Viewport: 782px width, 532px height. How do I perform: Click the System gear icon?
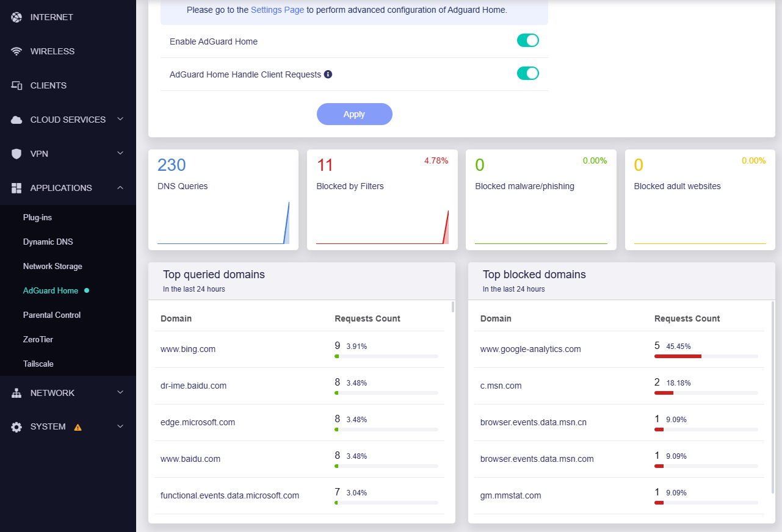[x=16, y=427]
